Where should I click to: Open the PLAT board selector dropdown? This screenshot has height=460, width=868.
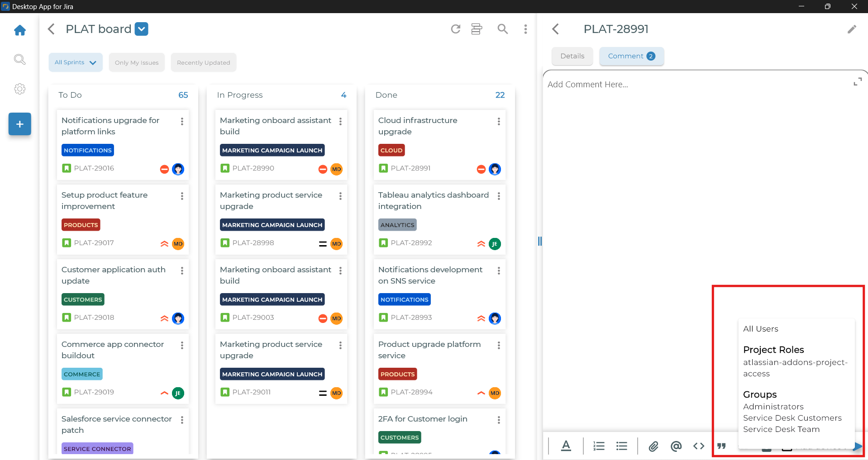pyautogui.click(x=142, y=29)
